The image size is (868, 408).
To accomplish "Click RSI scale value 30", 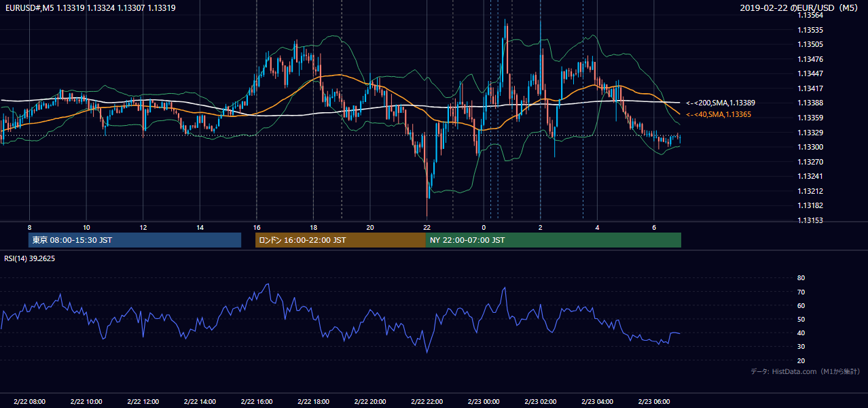I will click(801, 347).
